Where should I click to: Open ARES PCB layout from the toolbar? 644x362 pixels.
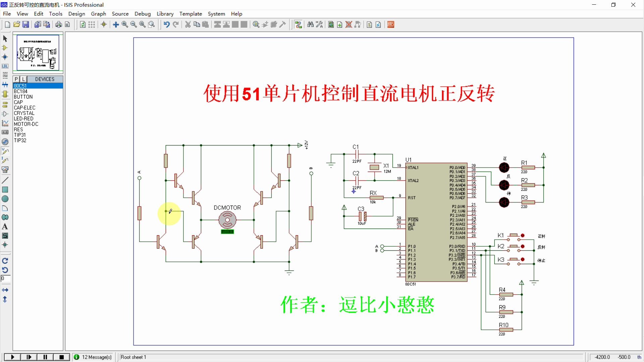point(390,24)
